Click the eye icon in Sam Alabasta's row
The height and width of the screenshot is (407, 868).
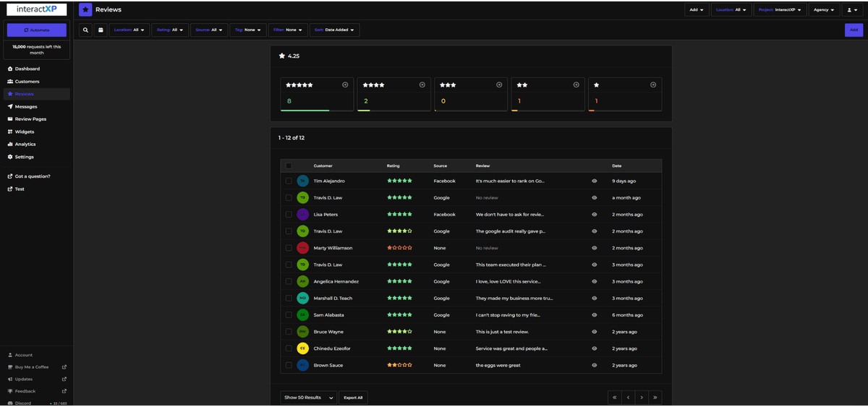coord(595,315)
